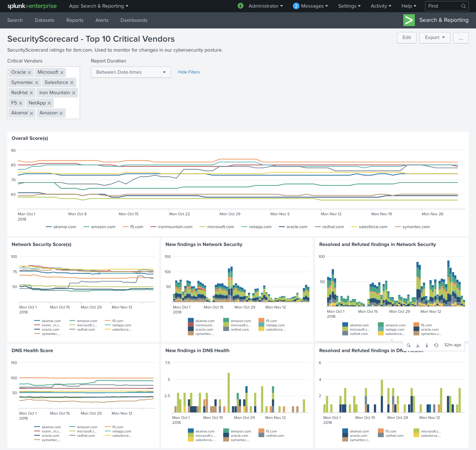Remove the RedHat vendor tag
The height and width of the screenshot is (450, 476).
[x=31, y=93]
